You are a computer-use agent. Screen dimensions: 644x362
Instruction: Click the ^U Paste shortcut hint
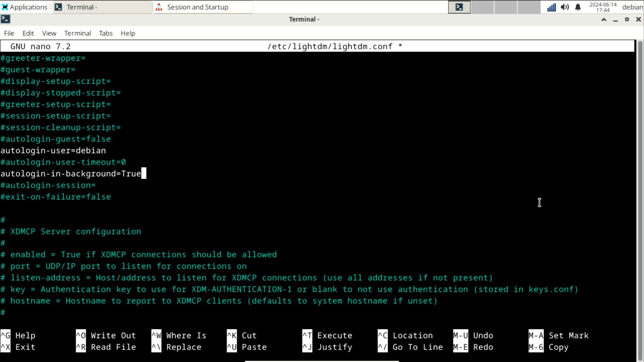click(247, 347)
